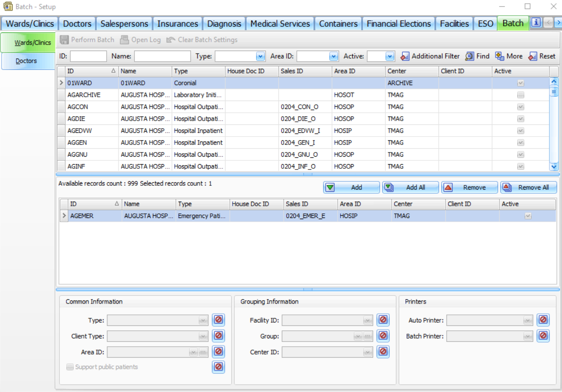This screenshot has height=392, width=562.
Task: Clear the Auto Printer field
Action: coord(543,320)
